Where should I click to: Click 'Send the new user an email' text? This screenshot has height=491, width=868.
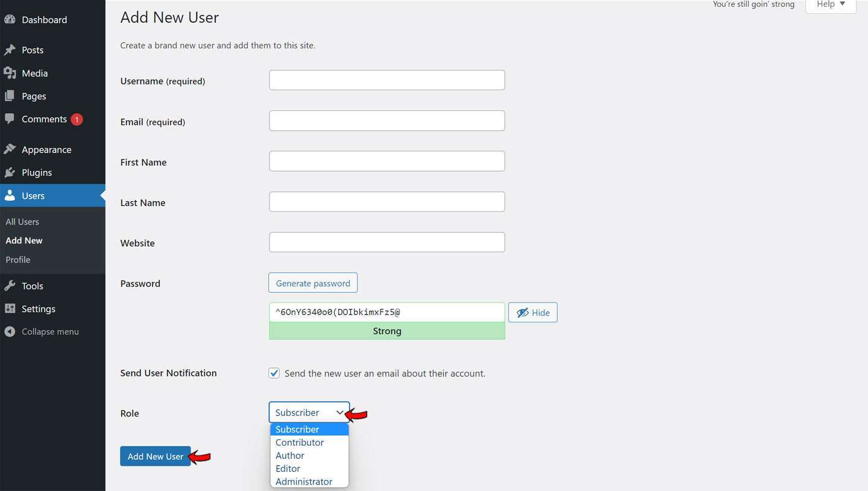coord(385,374)
